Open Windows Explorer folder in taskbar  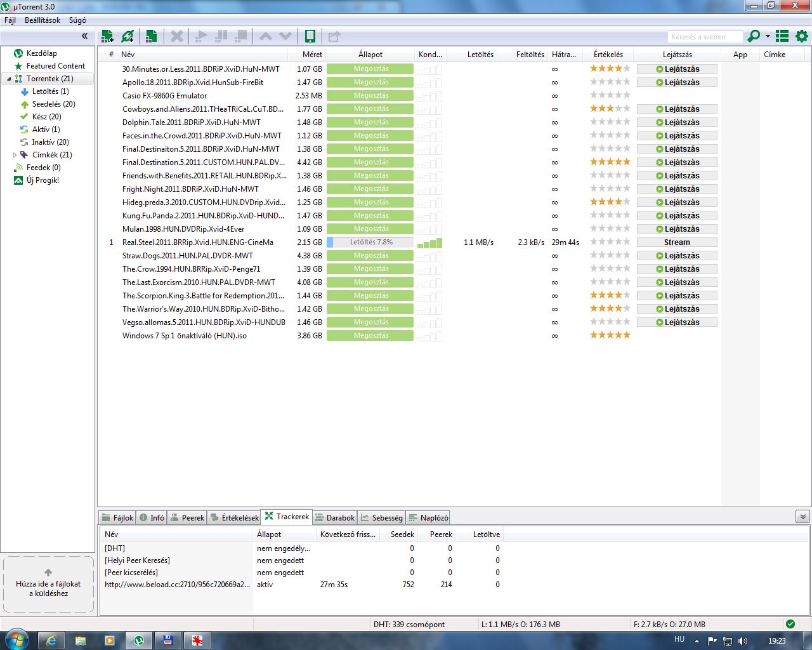click(81, 640)
